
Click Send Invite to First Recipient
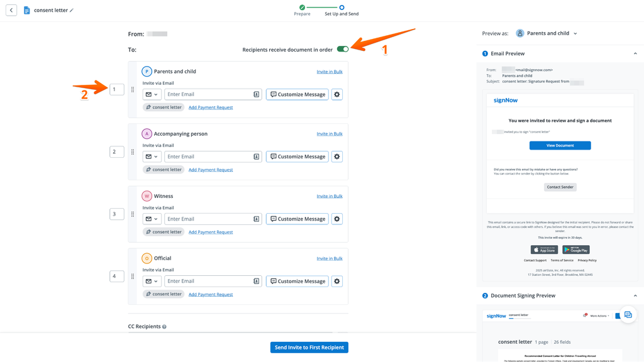tap(309, 348)
